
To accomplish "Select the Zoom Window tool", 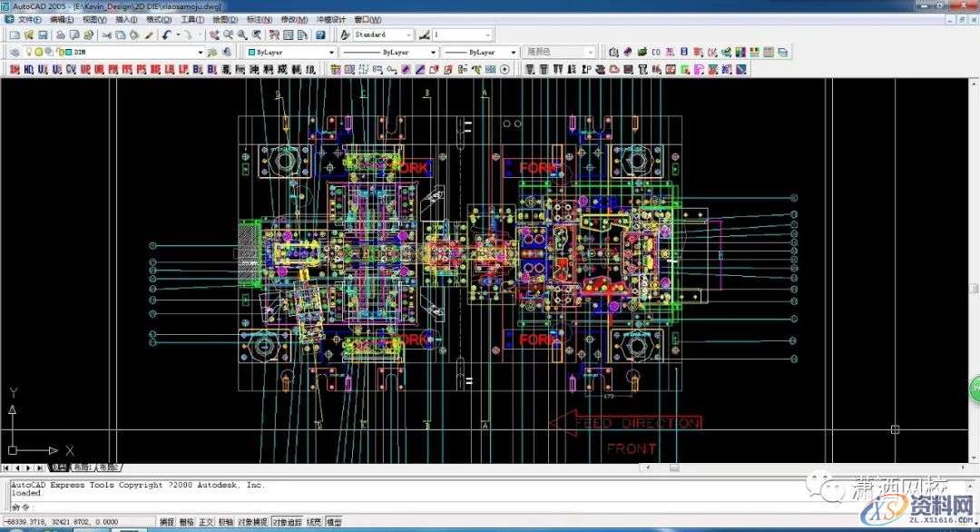I will point(242,34).
